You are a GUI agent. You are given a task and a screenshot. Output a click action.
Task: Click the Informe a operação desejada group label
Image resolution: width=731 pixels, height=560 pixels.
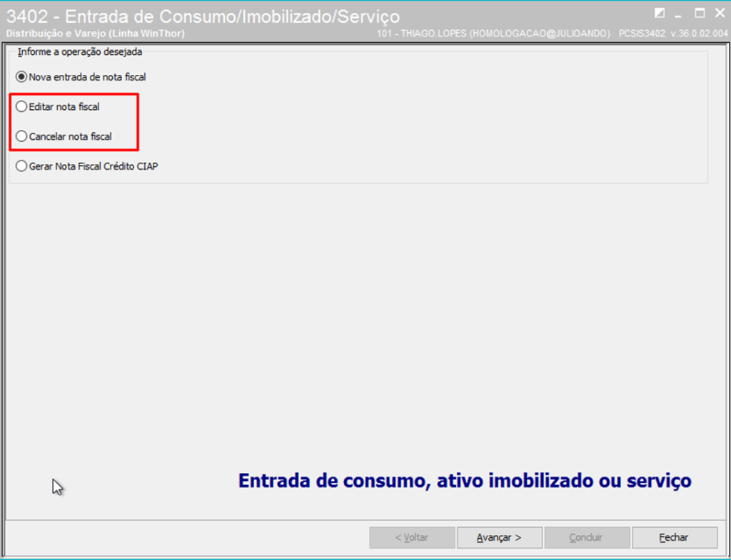point(79,52)
